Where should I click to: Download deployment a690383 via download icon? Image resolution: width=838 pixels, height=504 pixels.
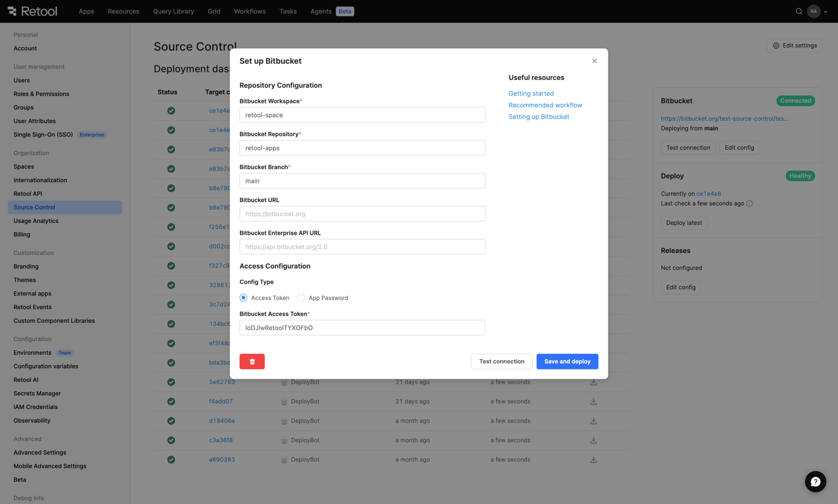pyautogui.click(x=594, y=459)
